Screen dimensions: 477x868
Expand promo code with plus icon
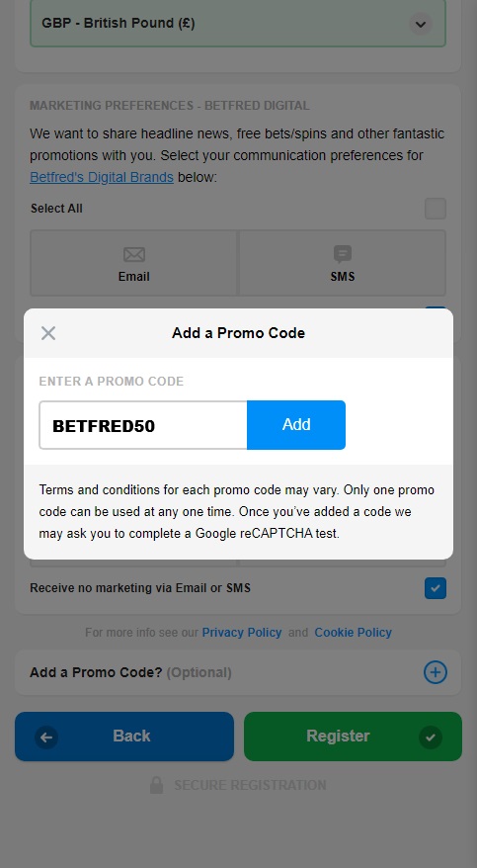click(435, 672)
